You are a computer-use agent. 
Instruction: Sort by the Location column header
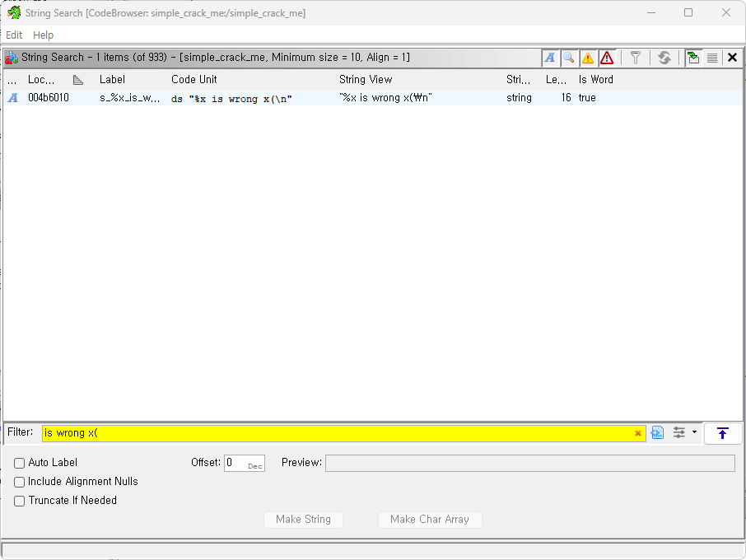[41, 79]
